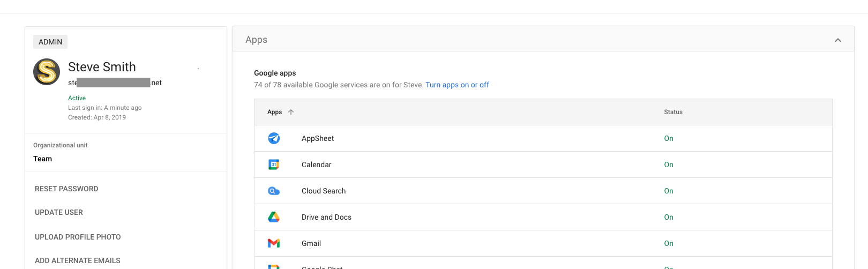Click the Status column header

673,112
